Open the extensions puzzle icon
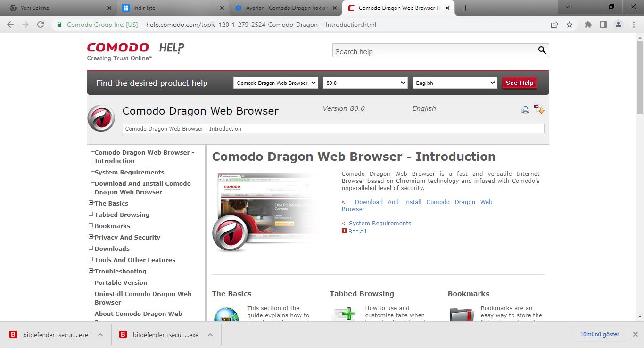 point(588,25)
